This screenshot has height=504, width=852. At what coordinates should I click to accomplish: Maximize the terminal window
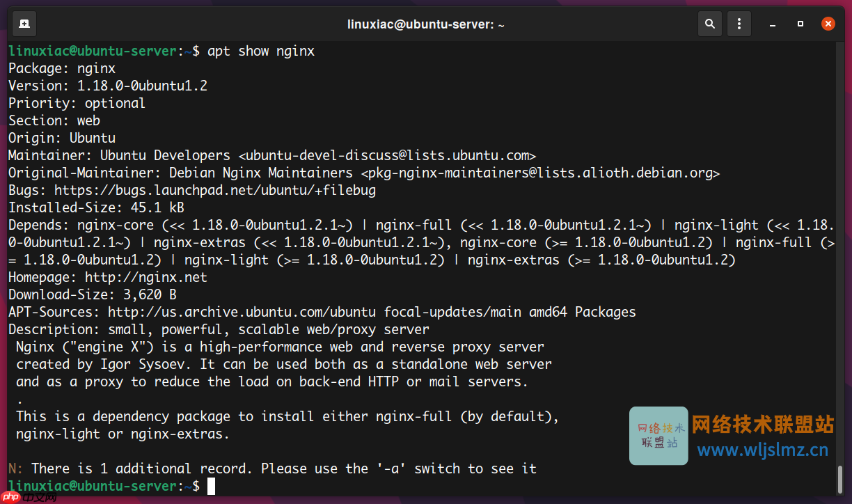tap(800, 24)
